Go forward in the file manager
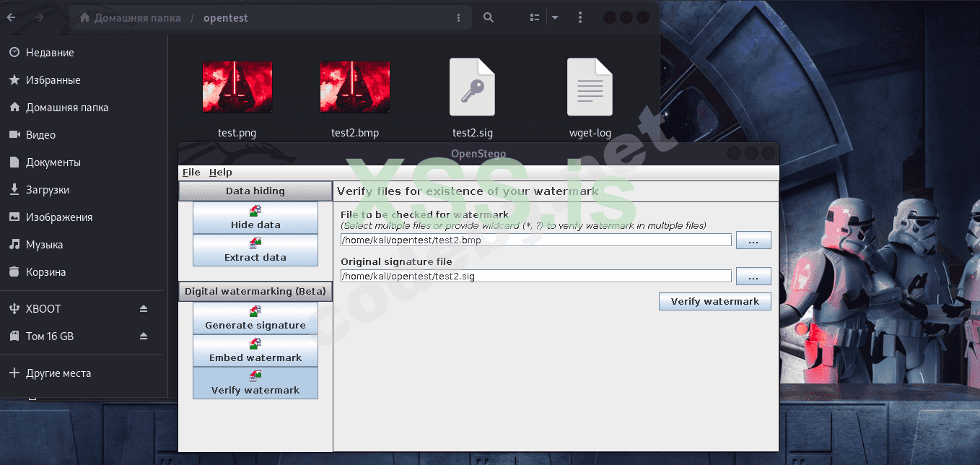The height and width of the screenshot is (465, 980). click(x=40, y=17)
